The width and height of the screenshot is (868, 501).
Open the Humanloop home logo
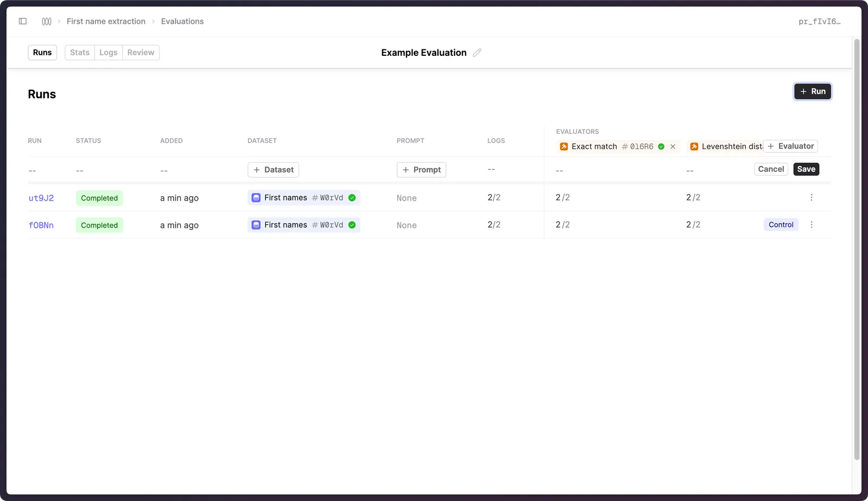tap(47, 21)
